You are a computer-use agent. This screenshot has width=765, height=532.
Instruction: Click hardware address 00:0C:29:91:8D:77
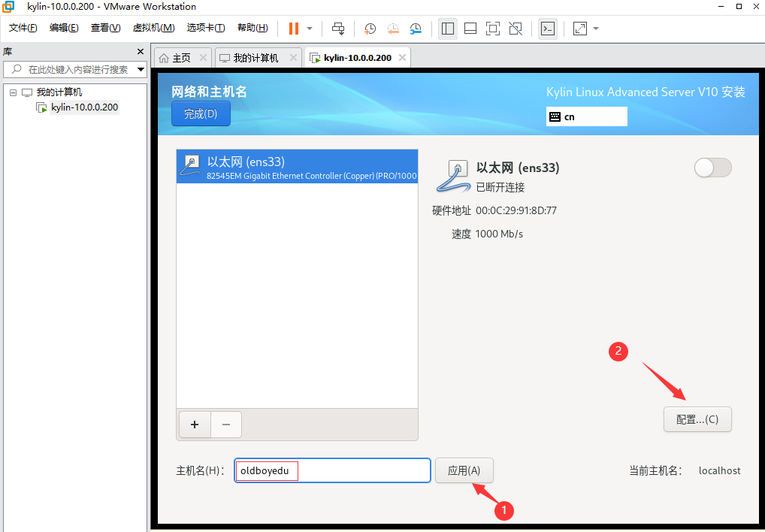[x=516, y=210]
